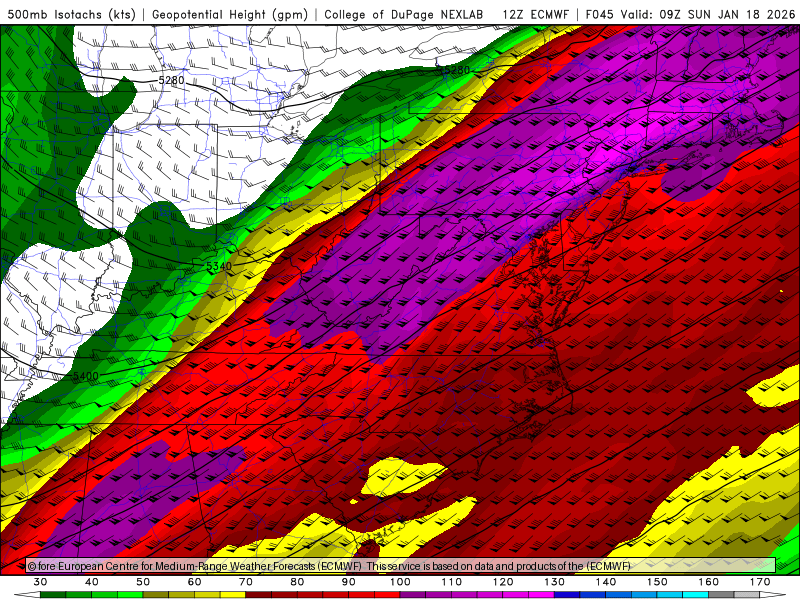
Task: Click the 'College of DuPage NEXLAB' label
Action: coord(404,15)
